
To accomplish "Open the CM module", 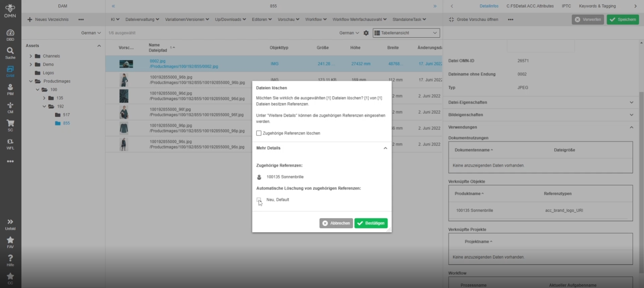I will coord(10,108).
